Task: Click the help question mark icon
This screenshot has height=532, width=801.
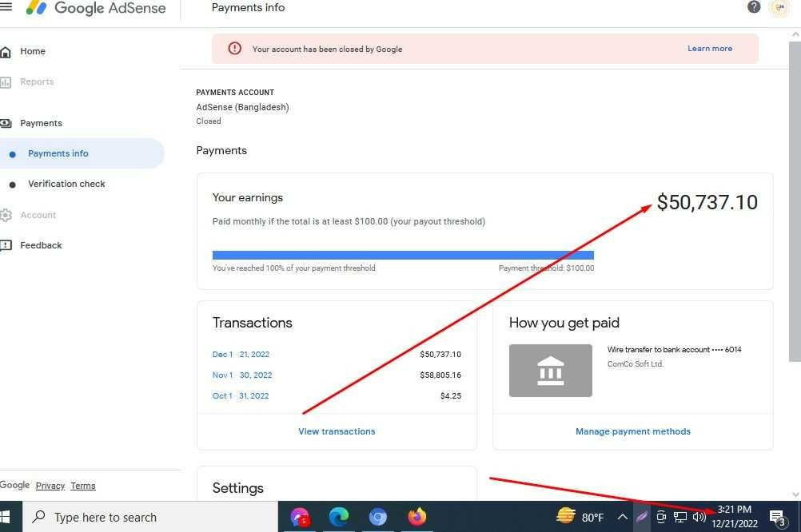Action: pyautogui.click(x=754, y=7)
